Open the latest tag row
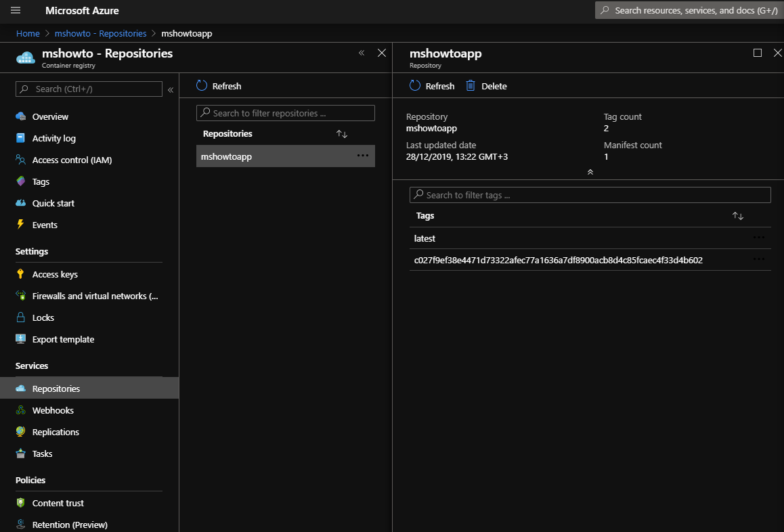The height and width of the screenshot is (532, 784). coord(590,238)
